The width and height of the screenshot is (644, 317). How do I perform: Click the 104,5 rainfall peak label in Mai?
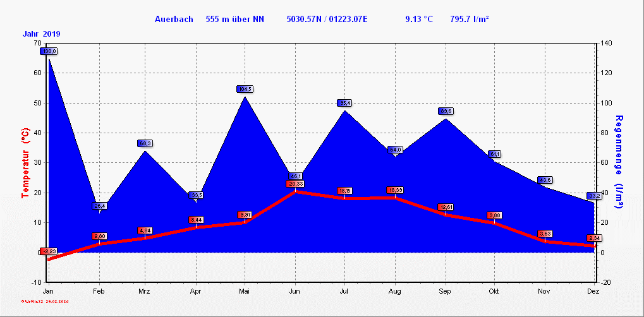coord(245,89)
